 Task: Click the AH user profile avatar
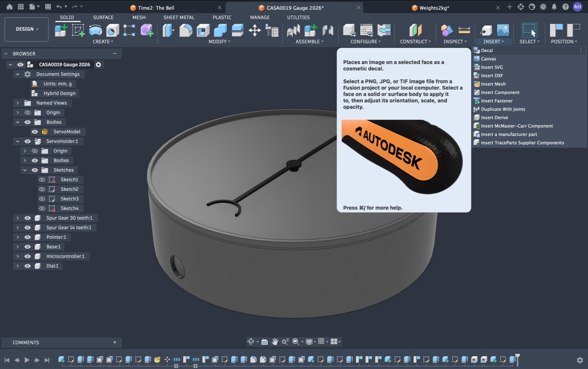click(577, 7)
